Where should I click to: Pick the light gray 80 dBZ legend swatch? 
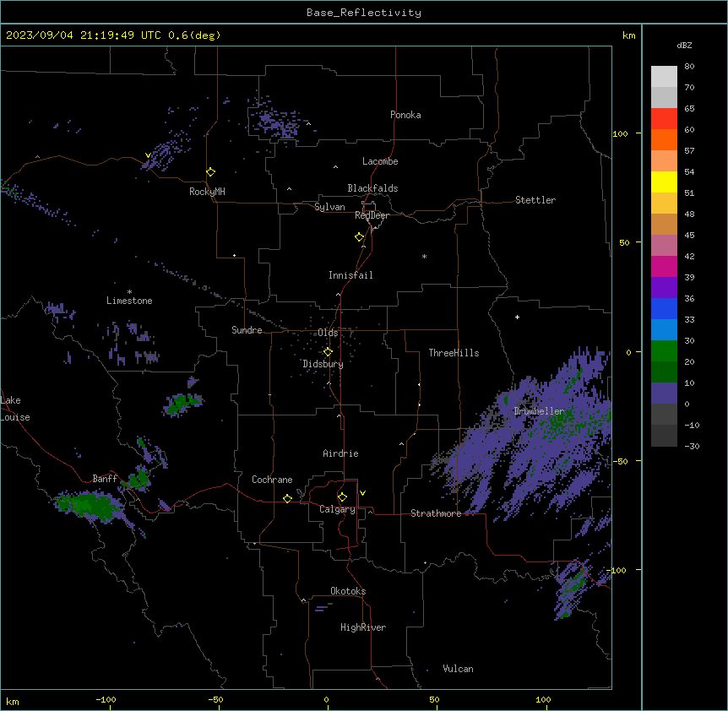[x=664, y=77]
